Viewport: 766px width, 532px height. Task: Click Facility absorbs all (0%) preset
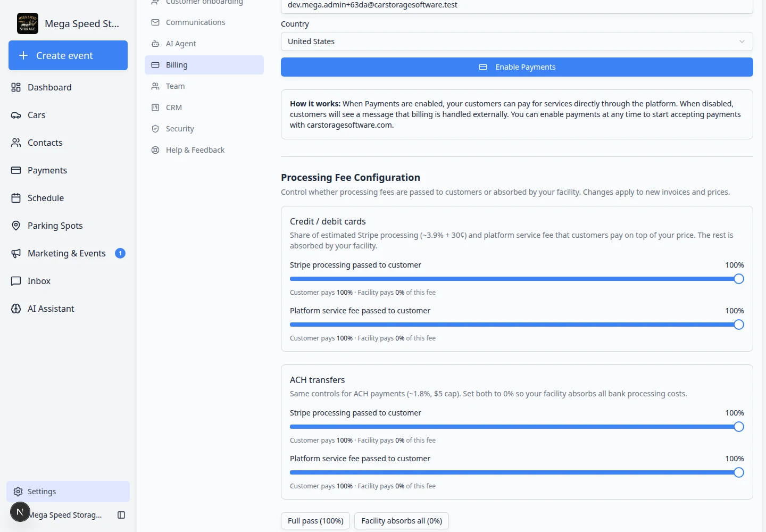(402, 521)
